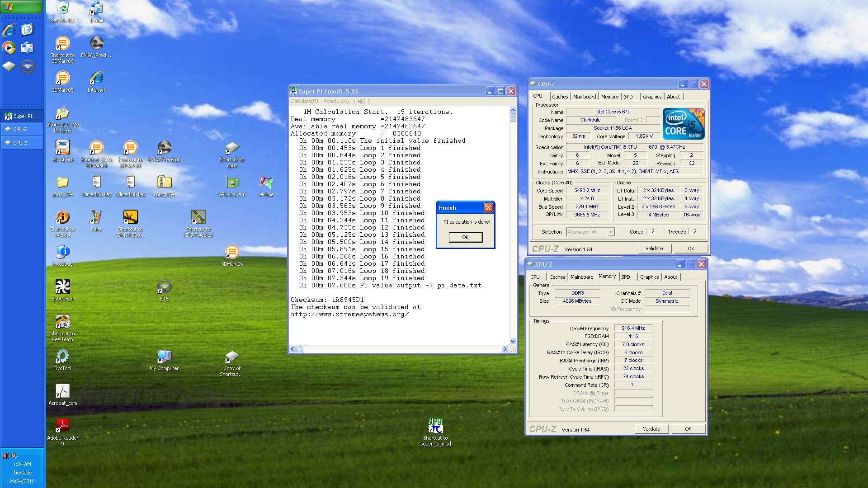The image size is (868, 488).
Task: Click the volume icon in system tray
Action: pos(5,455)
